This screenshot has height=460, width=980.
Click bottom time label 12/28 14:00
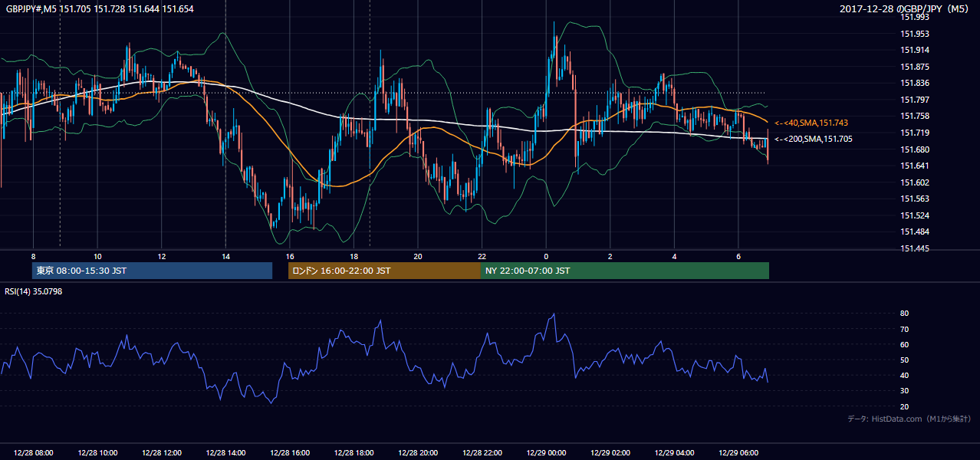[x=225, y=452]
